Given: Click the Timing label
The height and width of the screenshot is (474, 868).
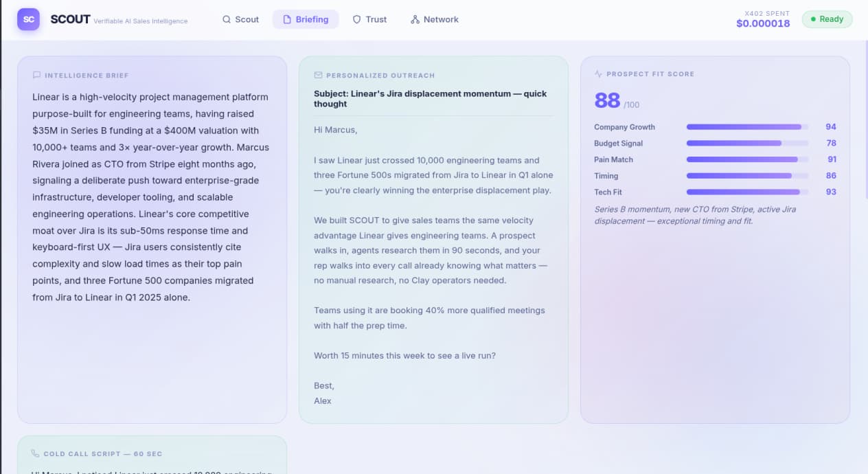Looking at the screenshot, I should click(606, 176).
